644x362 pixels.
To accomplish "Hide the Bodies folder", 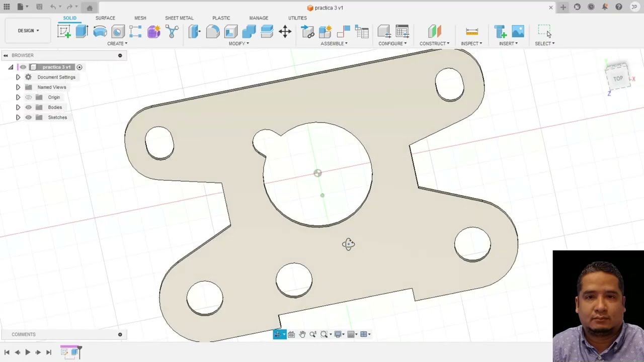I will click(x=28, y=107).
